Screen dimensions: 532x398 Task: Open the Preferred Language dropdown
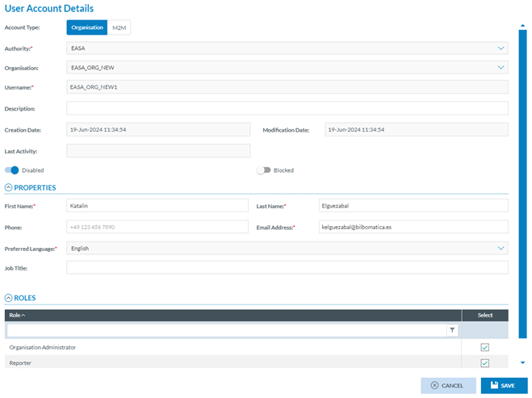point(501,249)
